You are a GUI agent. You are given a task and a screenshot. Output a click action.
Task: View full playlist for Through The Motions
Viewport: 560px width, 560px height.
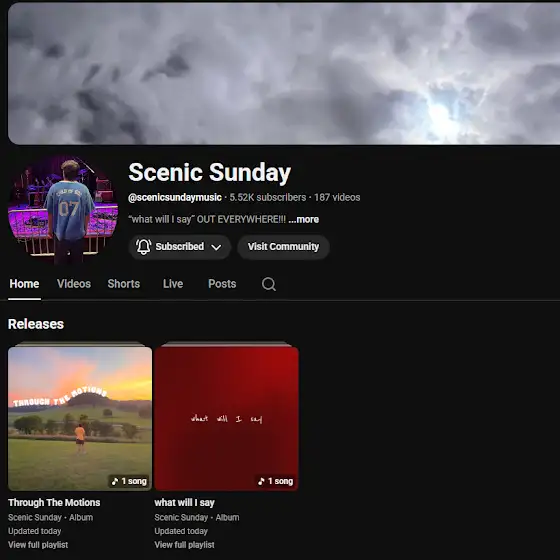coord(38,545)
